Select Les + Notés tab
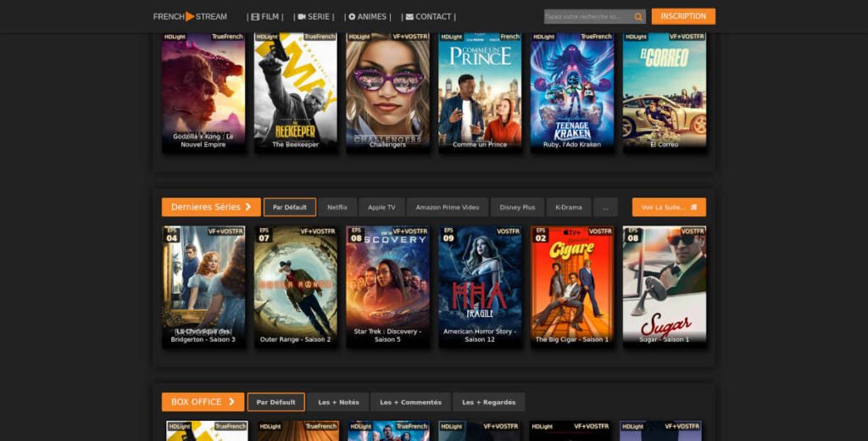The width and height of the screenshot is (868, 441). 338,402
